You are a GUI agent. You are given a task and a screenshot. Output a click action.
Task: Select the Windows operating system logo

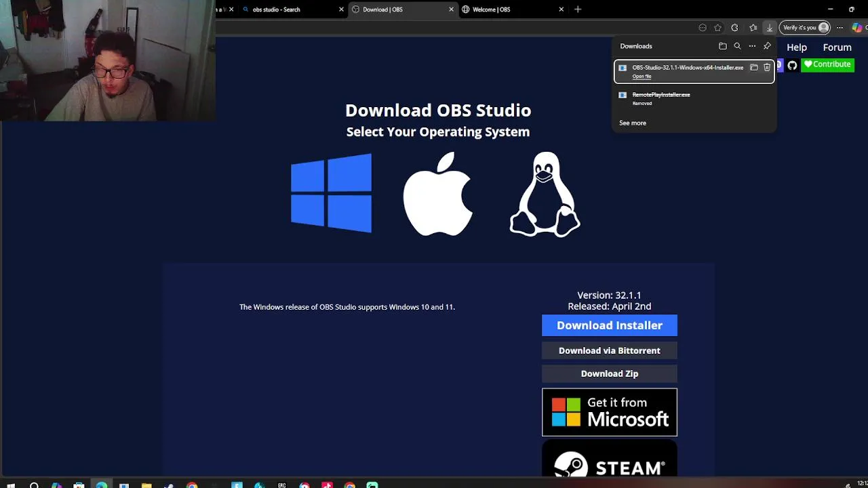(331, 193)
